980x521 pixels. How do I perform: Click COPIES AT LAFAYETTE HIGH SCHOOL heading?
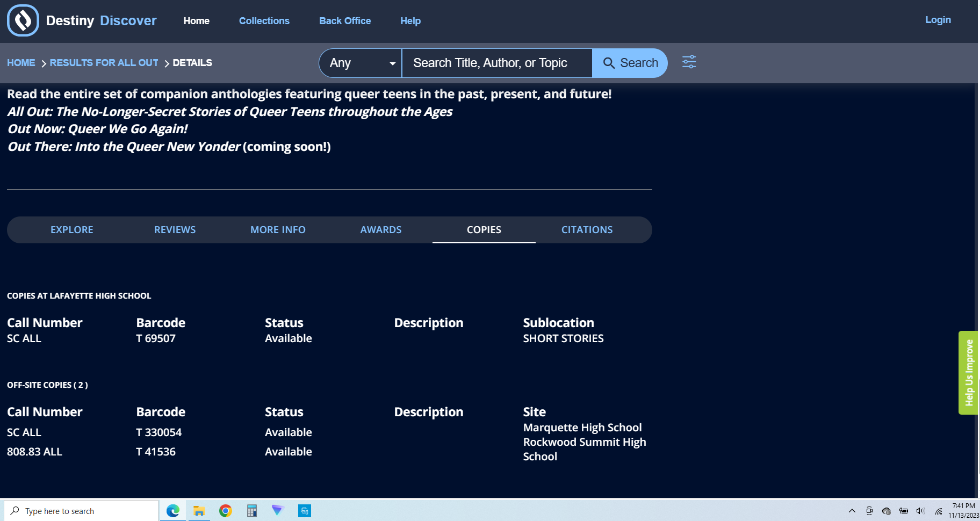(79, 296)
